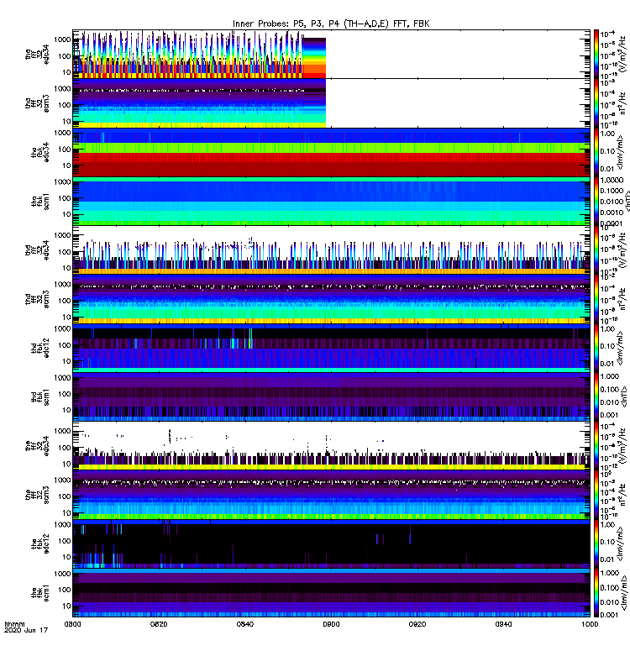
Task: Select the 'the fbk scm1' panel label
Action: [40, 593]
